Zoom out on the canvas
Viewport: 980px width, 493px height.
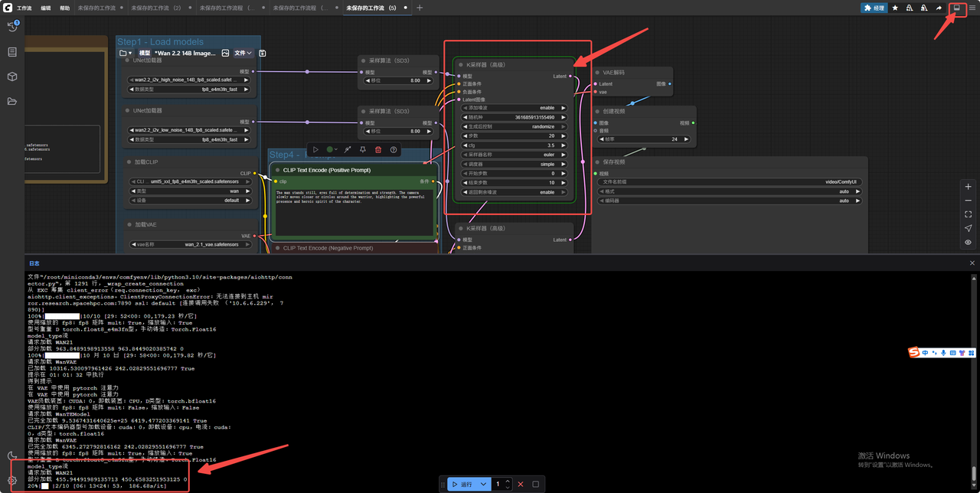tap(969, 201)
